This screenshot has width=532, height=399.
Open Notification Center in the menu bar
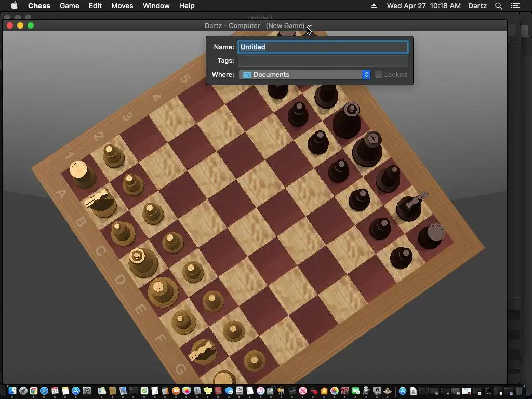tap(515, 6)
